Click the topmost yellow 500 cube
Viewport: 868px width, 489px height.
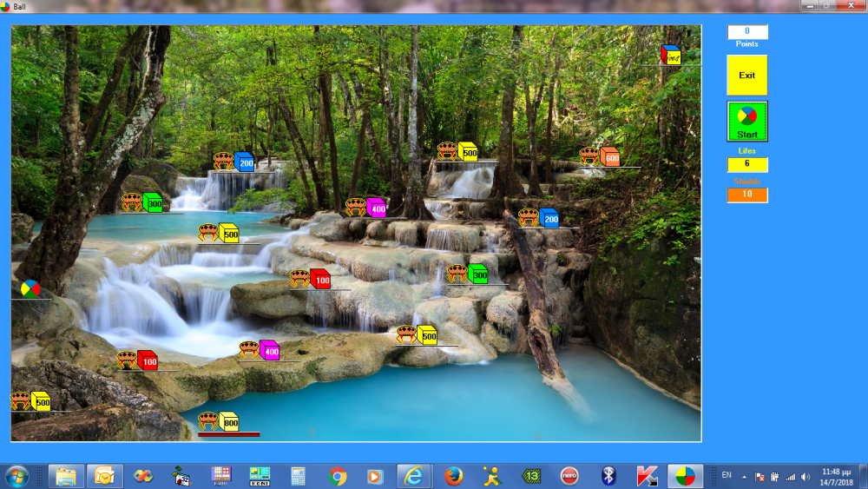(x=468, y=151)
